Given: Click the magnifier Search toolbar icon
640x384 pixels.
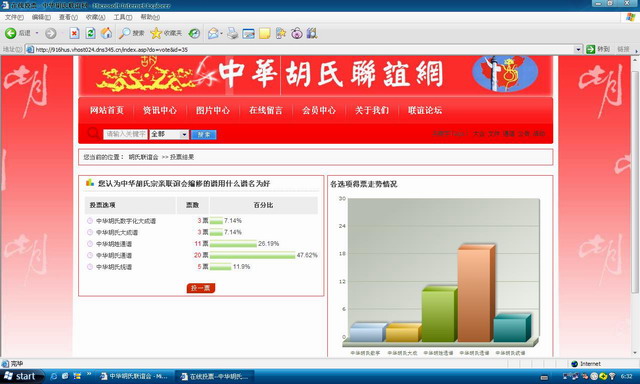Looking at the screenshot, I should (x=124, y=33).
